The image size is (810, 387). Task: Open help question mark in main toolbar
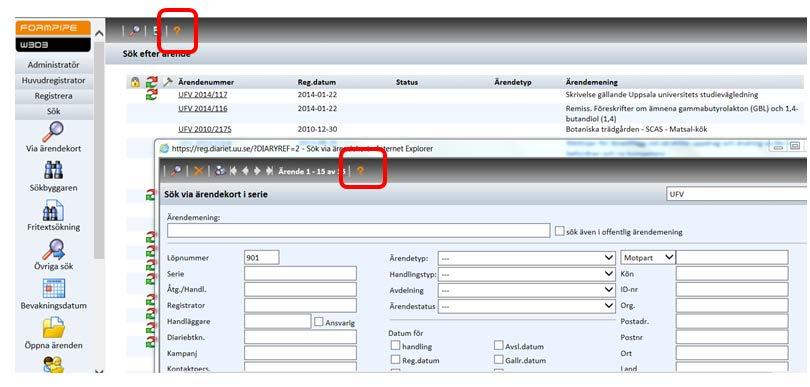pos(177,31)
